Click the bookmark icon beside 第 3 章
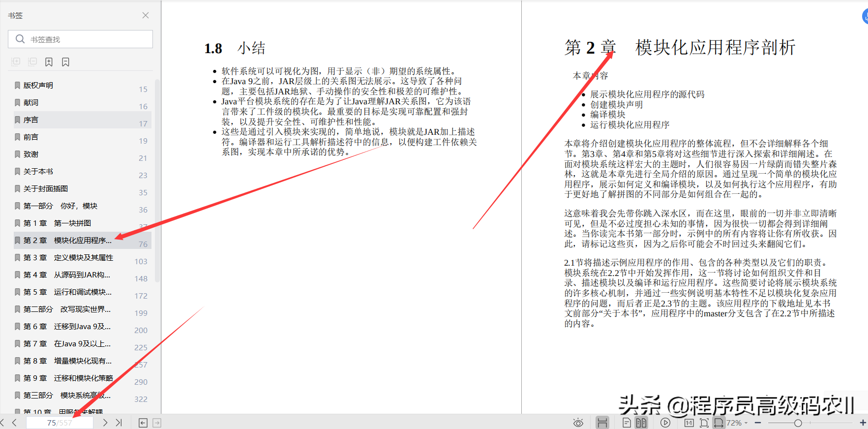This screenshot has width=868, height=429. pyautogui.click(x=17, y=258)
